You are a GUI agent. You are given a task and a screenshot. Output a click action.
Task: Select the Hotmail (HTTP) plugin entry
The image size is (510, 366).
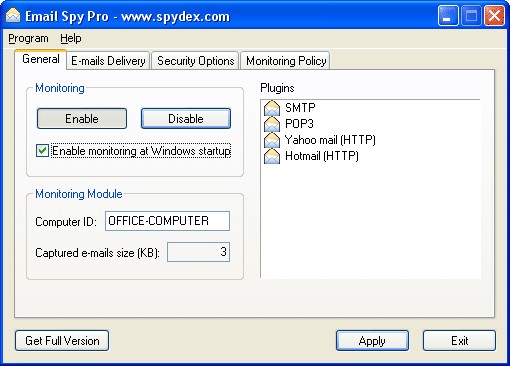click(x=311, y=156)
